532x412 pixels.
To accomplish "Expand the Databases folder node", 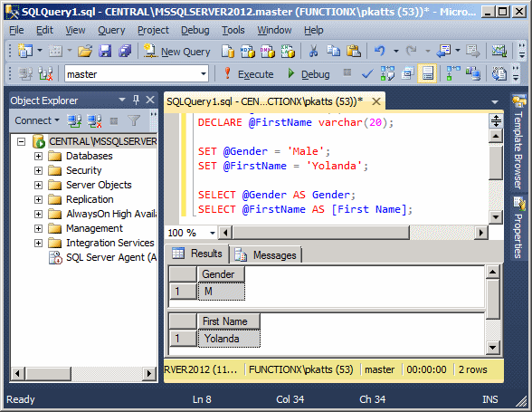I will pos(38,156).
